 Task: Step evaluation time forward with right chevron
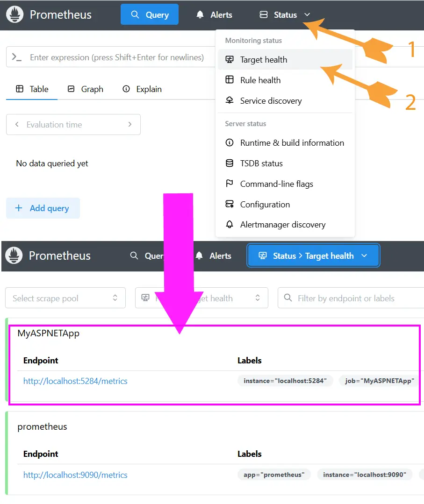click(130, 125)
